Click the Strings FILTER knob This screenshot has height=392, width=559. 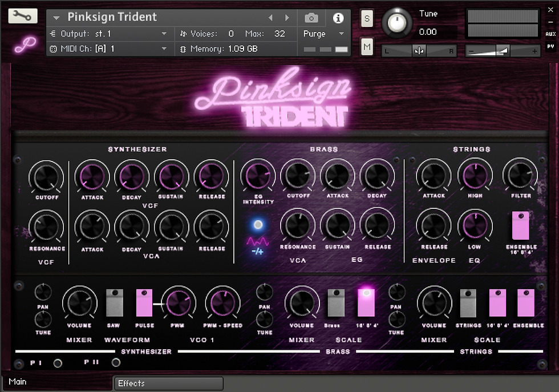[520, 176]
